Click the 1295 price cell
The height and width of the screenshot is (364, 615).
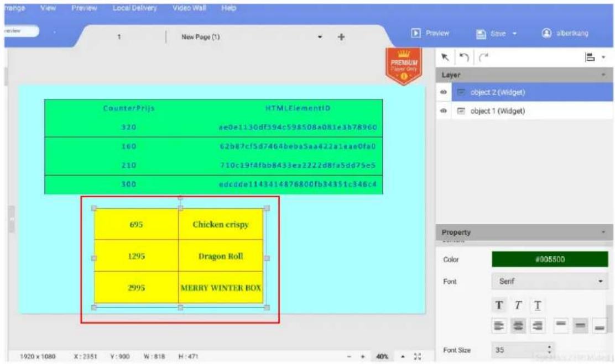point(136,256)
